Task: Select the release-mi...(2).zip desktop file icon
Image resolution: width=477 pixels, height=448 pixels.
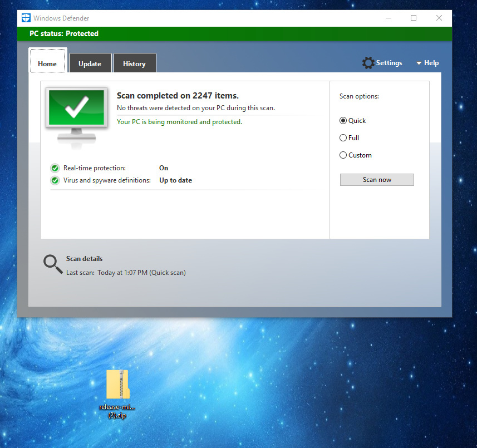Action: coord(117,385)
